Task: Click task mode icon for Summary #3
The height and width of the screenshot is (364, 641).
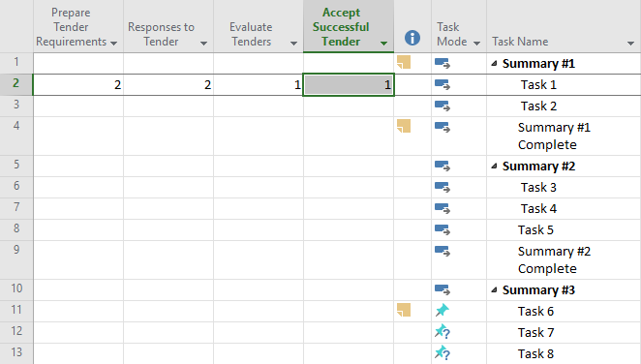Action: pos(442,289)
